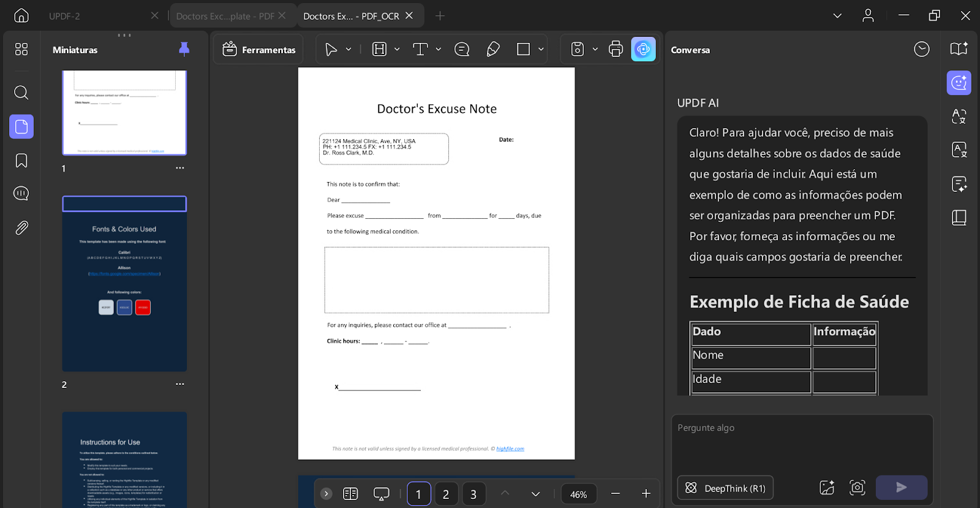This screenshot has height=508, width=980.
Task: Zoom in with the plus button
Action: pos(646,493)
